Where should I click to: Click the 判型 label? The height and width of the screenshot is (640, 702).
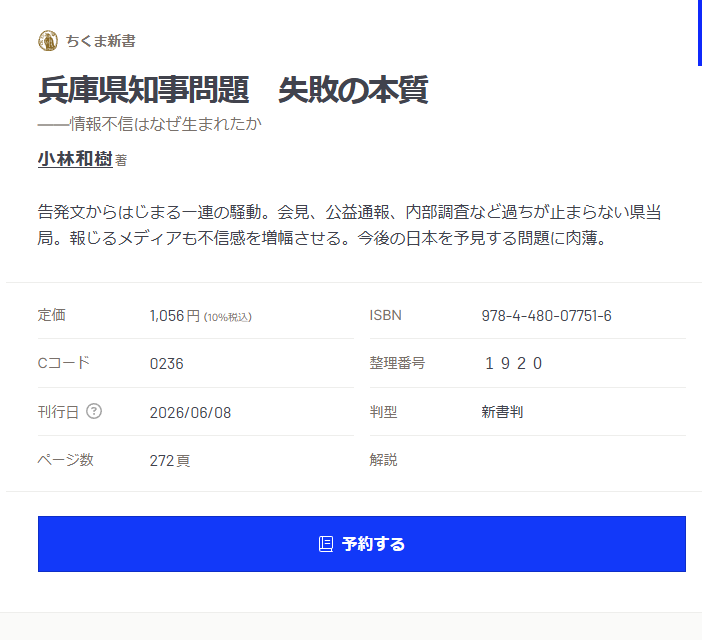point(383,412)
